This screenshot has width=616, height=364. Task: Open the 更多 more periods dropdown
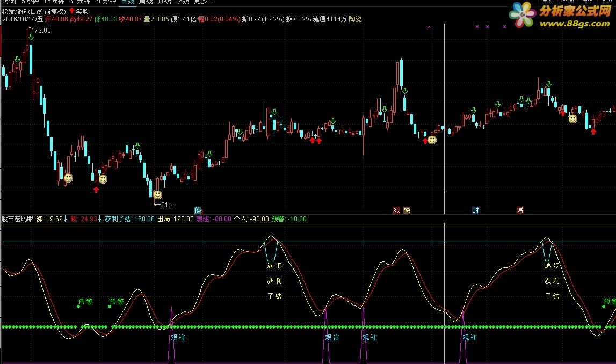(x=204, y=2)
